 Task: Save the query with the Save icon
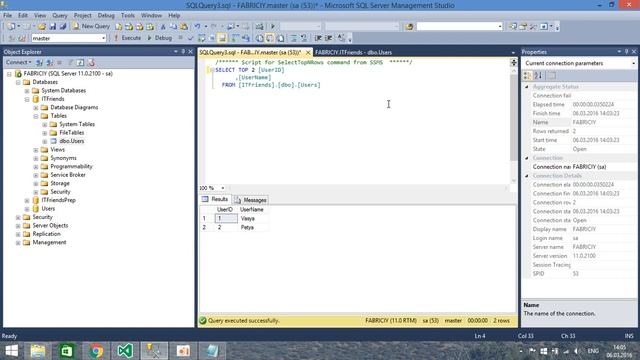53,26
